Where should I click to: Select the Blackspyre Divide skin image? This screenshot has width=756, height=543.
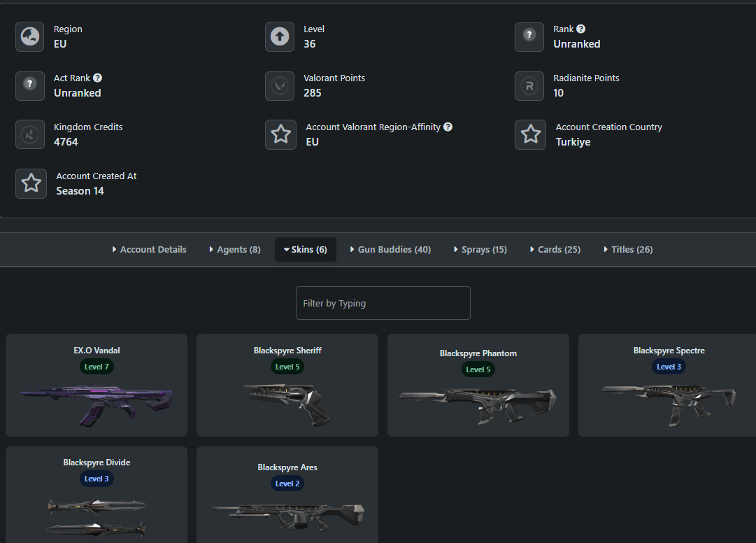[x=97, y=518]
